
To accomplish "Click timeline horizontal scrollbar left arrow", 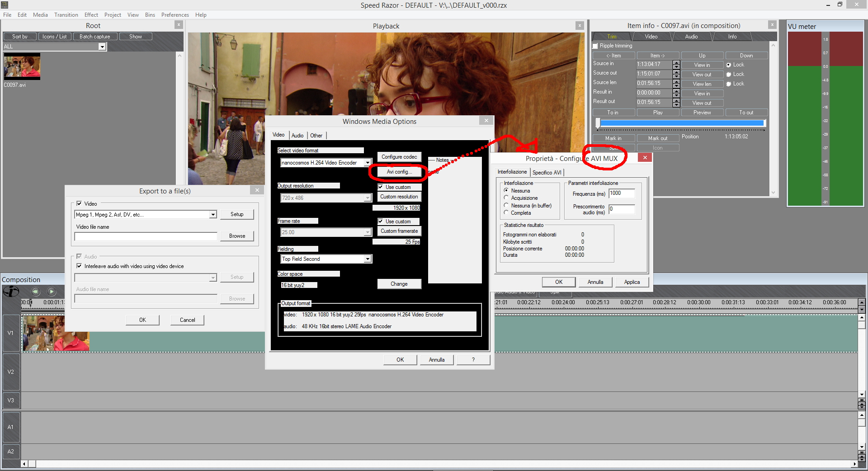I will 24,464.
